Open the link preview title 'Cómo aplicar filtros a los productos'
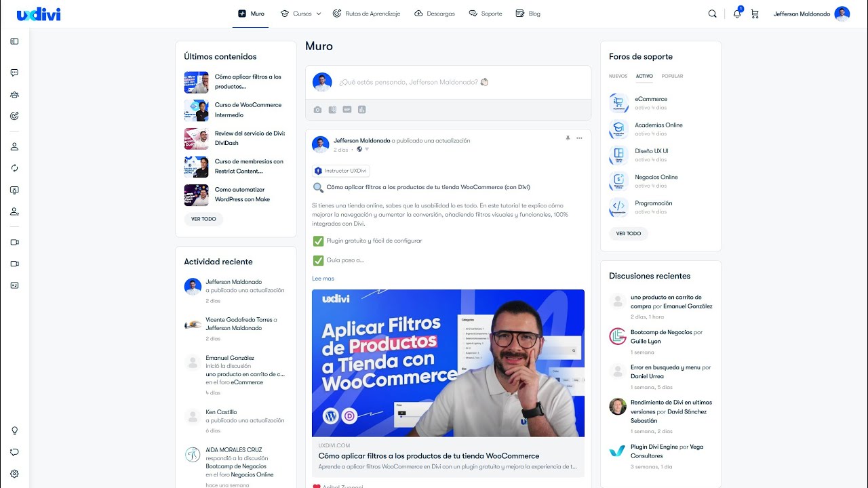 coord(429,456)
